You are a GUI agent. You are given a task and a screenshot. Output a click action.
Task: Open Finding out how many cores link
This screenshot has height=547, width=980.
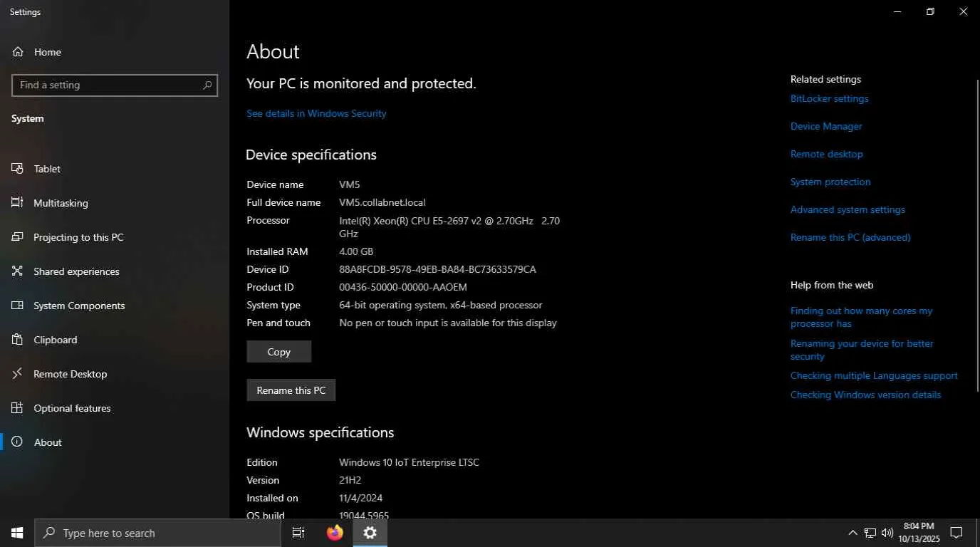pyautogui.click(x=861, y=317)
